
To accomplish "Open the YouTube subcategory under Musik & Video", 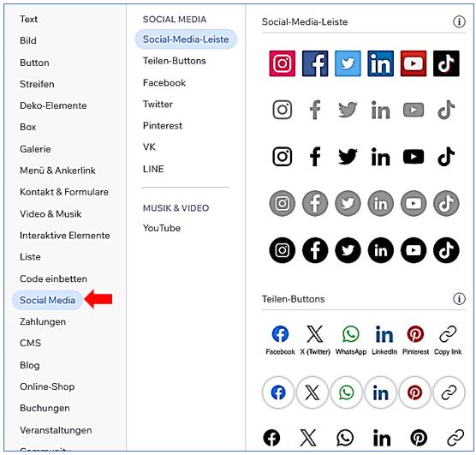I will [x=162, y=228].
